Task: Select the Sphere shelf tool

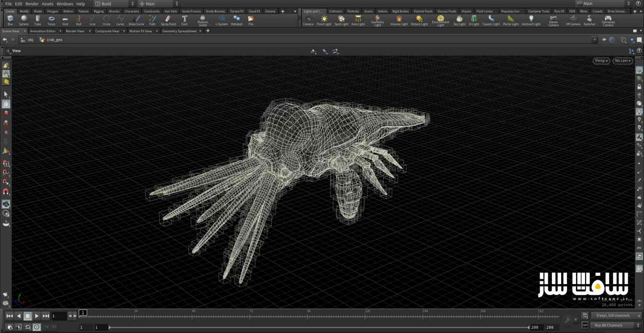Action: click(23, 20)
